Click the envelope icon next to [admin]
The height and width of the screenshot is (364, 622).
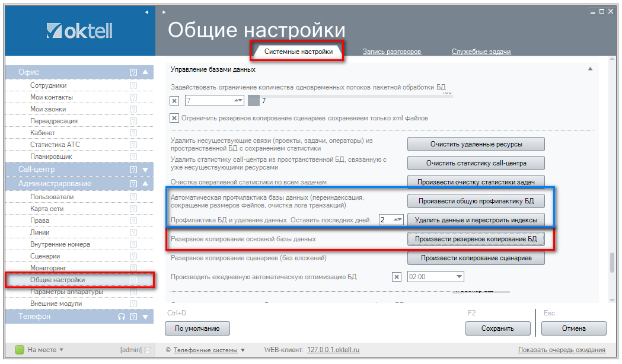coord(148,350)
